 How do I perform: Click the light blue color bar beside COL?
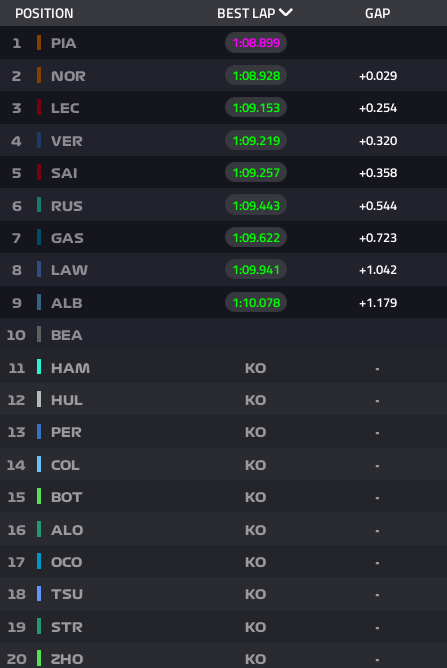[x=39, y=464]
